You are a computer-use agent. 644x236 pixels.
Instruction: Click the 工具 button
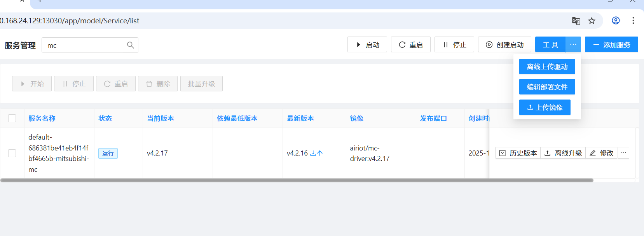550,44
